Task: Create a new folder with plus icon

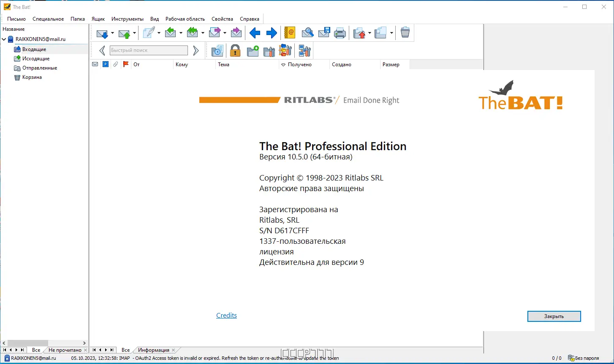Action: 253,51
